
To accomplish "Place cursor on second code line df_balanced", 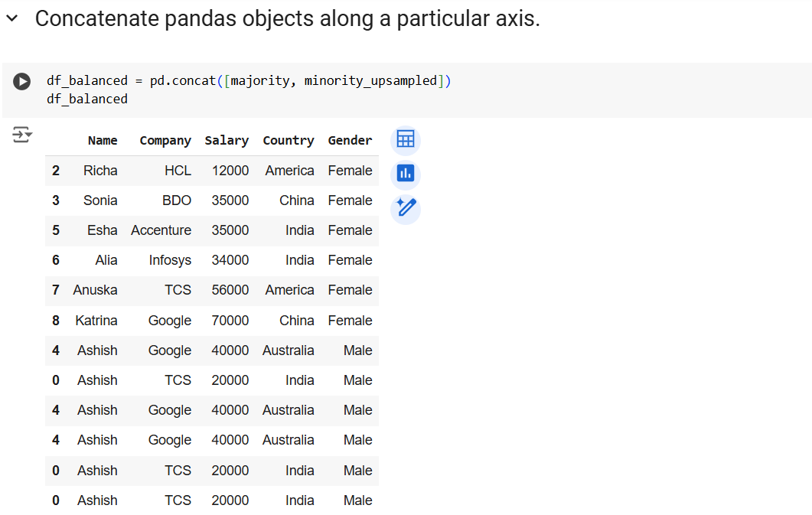I will point(87,99).
